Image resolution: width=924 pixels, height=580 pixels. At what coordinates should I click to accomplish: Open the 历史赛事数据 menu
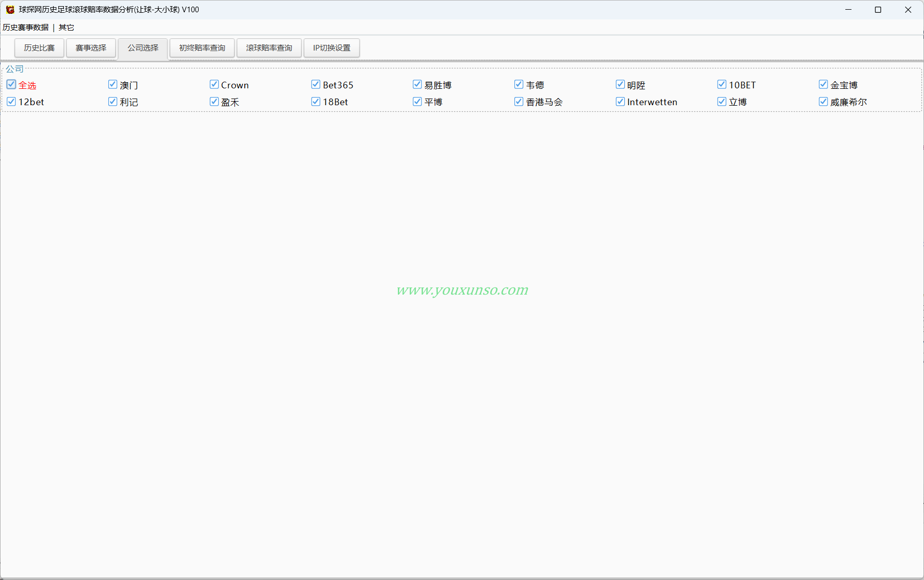point(26,28)
